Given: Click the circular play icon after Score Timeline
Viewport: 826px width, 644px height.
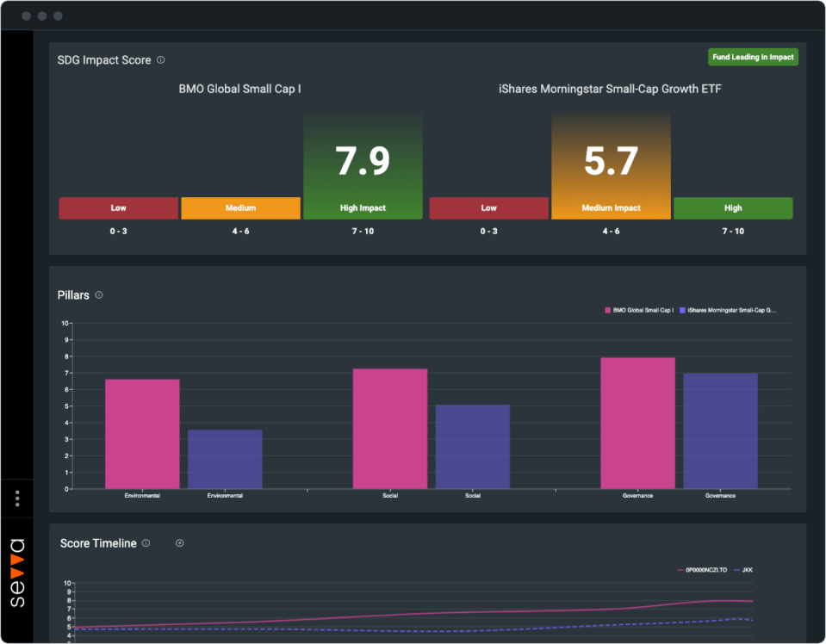Looking at the screenshot, I should point(179,543).
